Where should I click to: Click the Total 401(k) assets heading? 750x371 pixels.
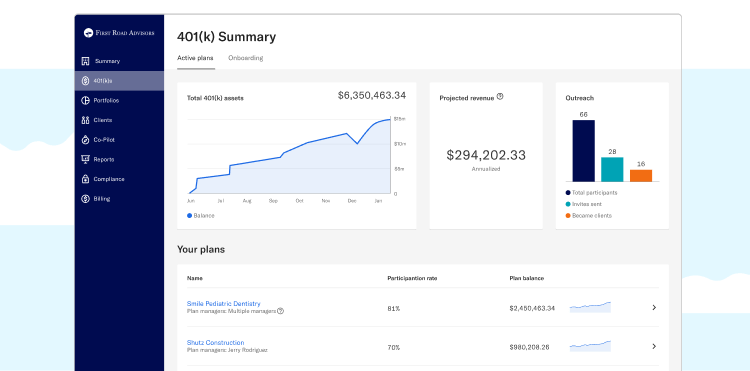215,98
